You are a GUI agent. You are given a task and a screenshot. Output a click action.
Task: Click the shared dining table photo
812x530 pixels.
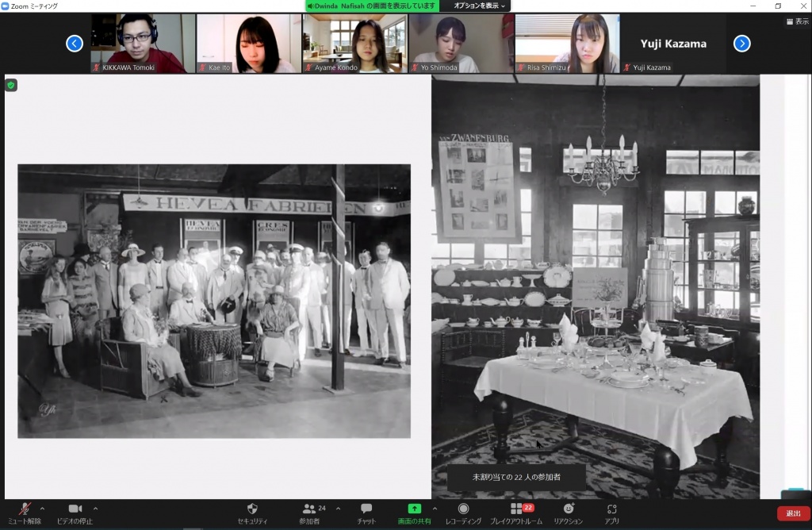pos(596,286)
